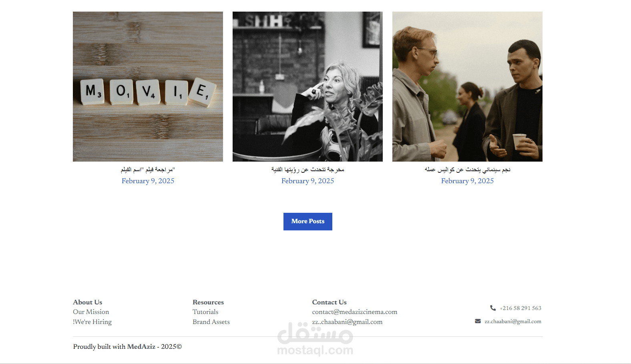Click the phone icon in footer
Viewport: 631px width, 364px height.
(x=493, y=308)
